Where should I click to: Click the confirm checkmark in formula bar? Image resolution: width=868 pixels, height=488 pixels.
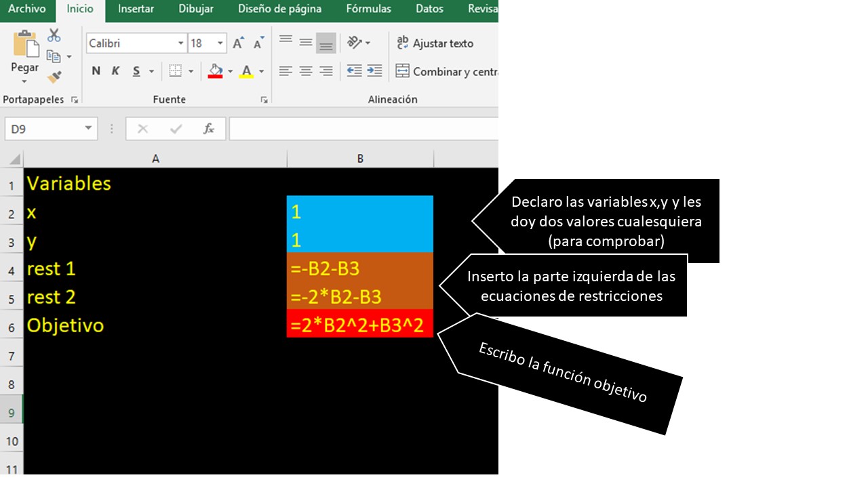pyautogui.click(x=176, y=129)
